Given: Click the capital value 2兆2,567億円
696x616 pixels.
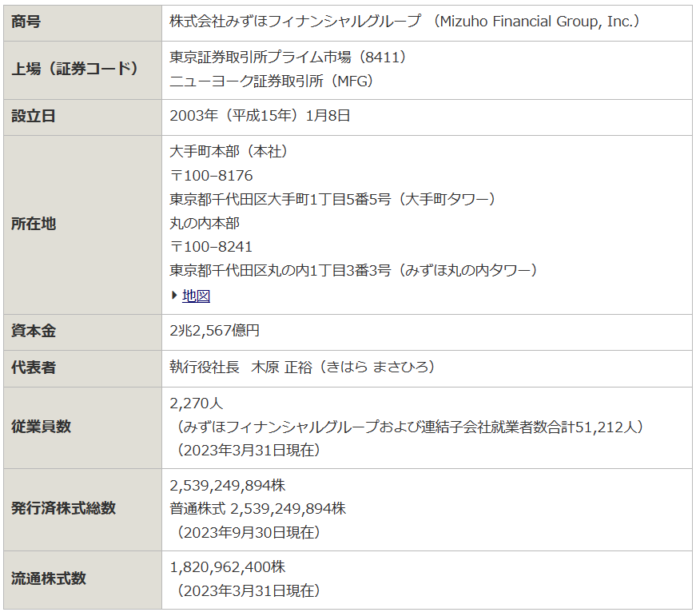Looking at the screenshot, I should pyautogui.click(x=215, y=331).
